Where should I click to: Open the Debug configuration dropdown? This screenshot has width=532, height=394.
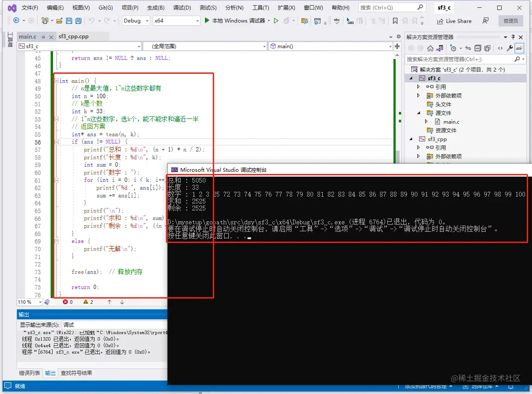pyautogui.click(x=135, y=21)
